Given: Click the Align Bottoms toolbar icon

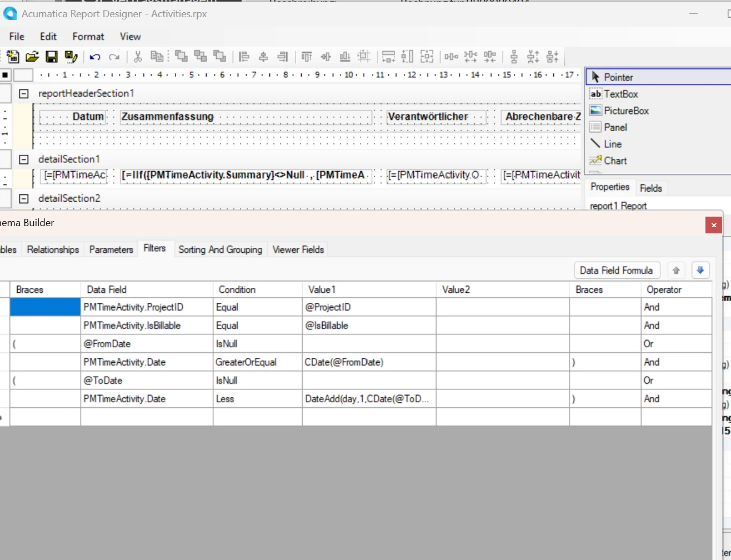Looking at the screenshot, I should (345, 56).
